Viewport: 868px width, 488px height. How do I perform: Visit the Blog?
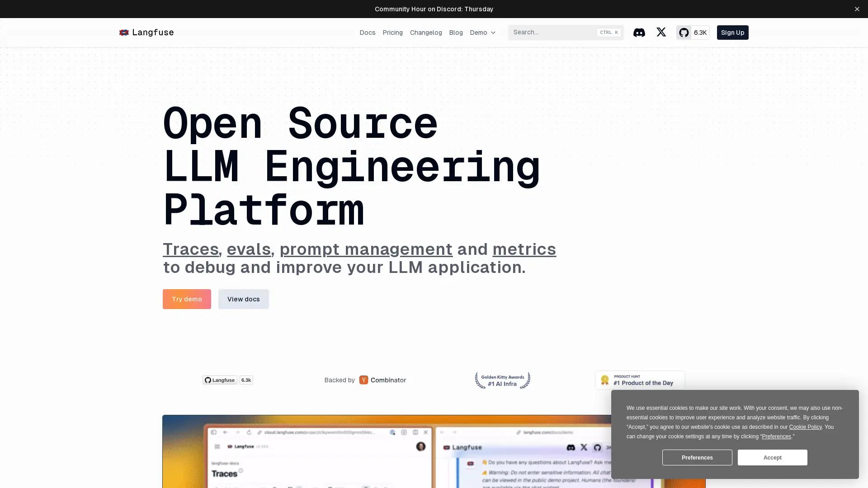(456, 32)
